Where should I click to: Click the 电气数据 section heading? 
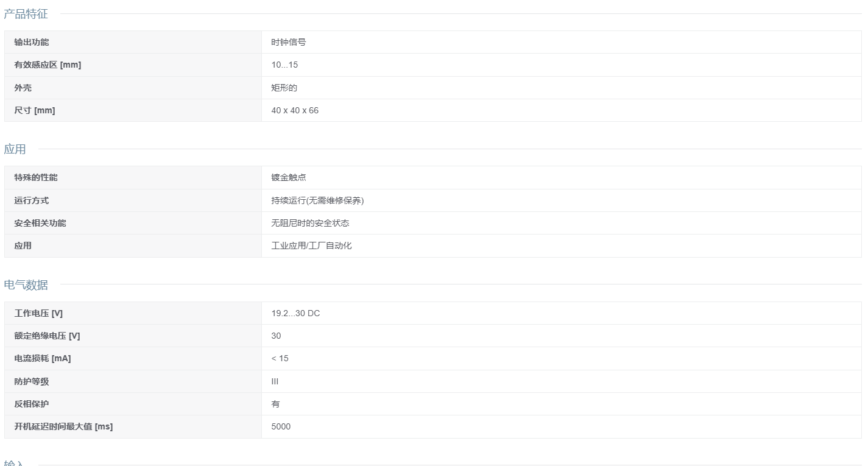26,284
